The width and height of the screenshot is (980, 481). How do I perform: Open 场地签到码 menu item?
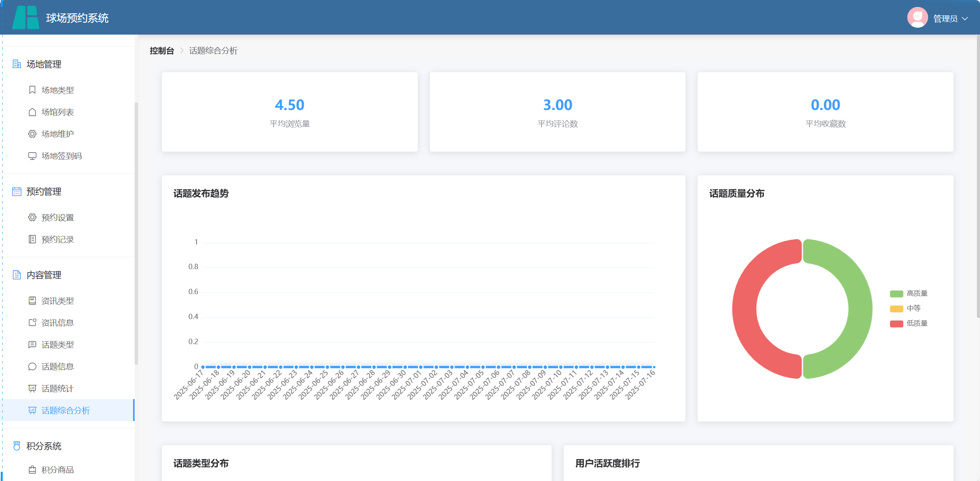tap(68, 156)
